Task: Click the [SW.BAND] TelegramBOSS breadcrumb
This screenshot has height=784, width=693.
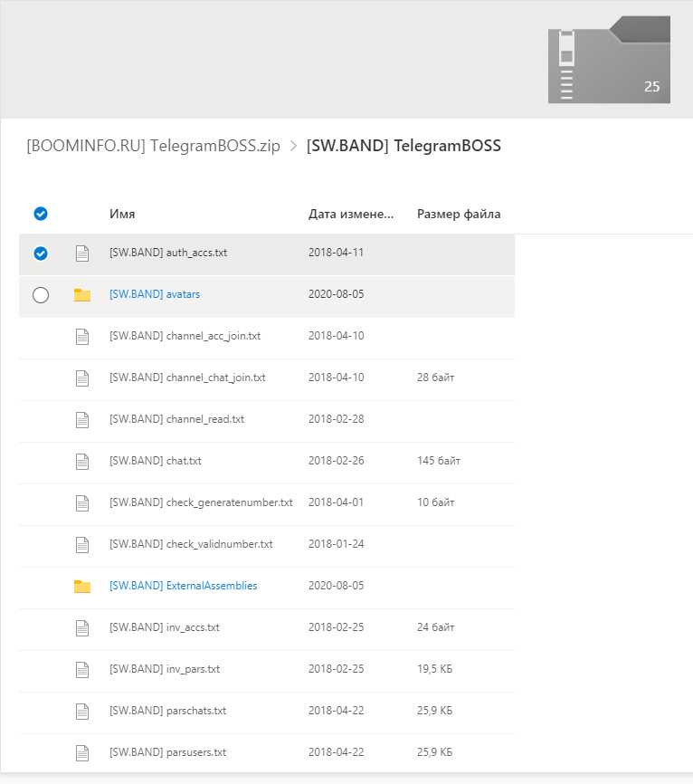Action: [x=403, y=146]
